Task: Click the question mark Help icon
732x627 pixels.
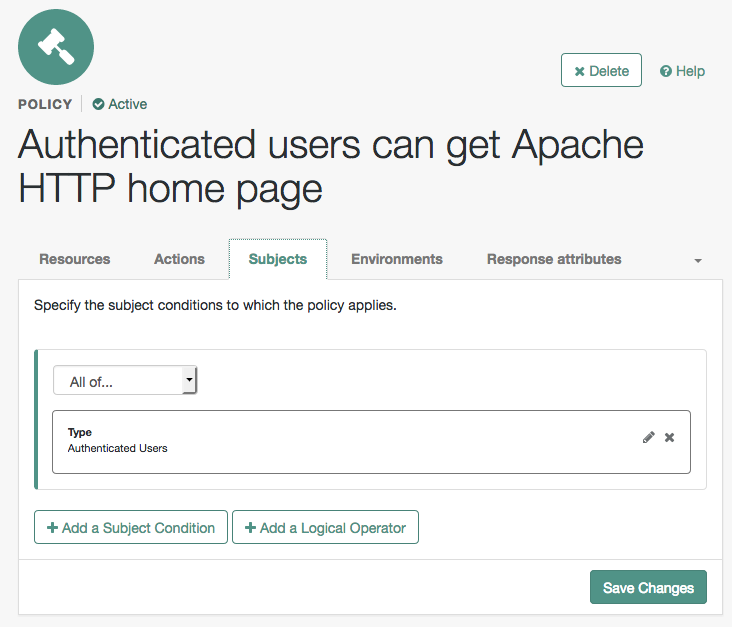Action: [x=666, y=71]
